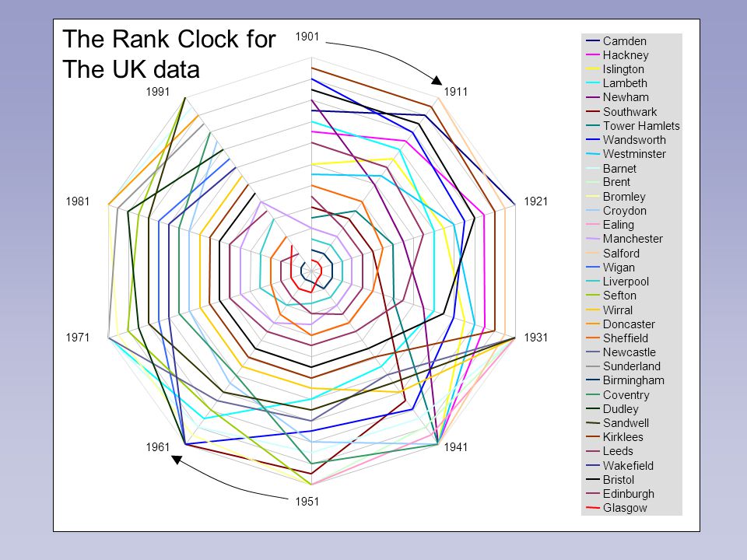Select the '1931' axis label

(x=535, y=338)
